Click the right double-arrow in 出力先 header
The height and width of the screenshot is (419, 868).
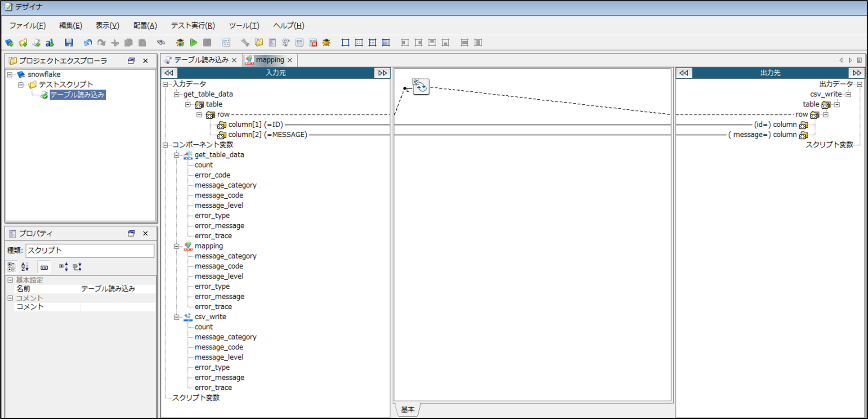pyautogui.click(x=857, y=73)
